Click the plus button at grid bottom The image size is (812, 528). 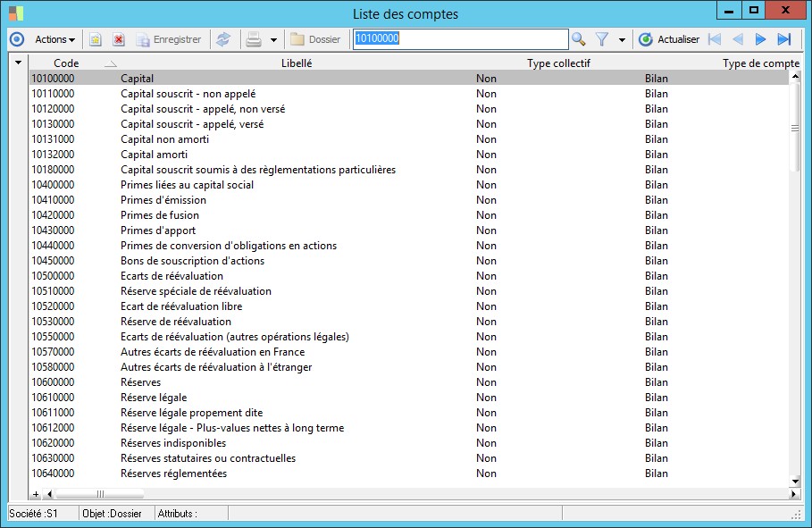point(36,494)
